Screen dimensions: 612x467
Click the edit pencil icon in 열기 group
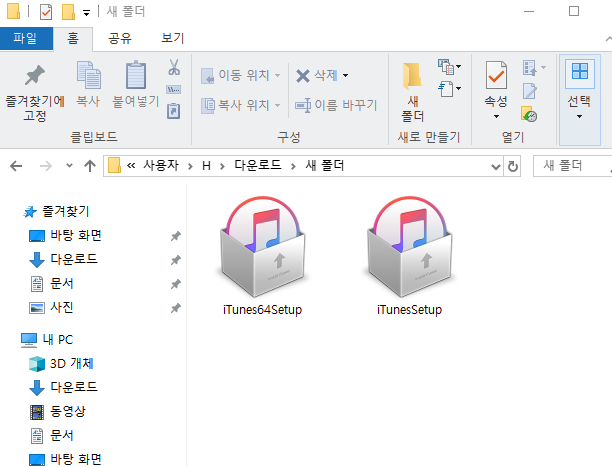[x=530, y=92]
